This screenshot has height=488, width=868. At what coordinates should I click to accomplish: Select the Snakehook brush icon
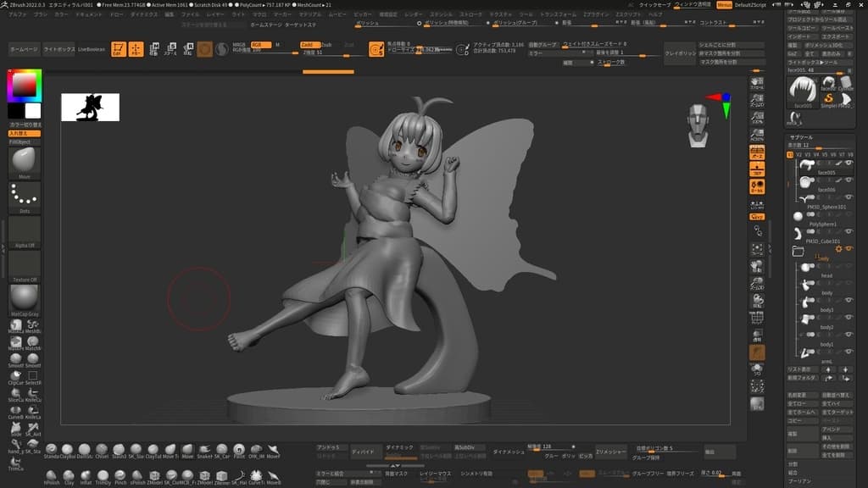click(x=204, y=451)
